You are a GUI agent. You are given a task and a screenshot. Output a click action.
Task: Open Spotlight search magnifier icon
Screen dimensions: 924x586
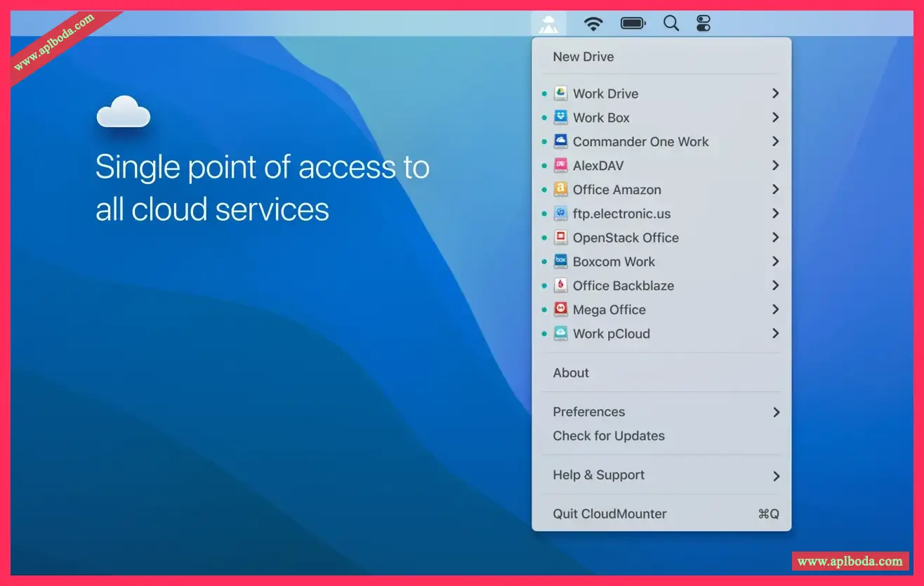[x=671, y=24]
